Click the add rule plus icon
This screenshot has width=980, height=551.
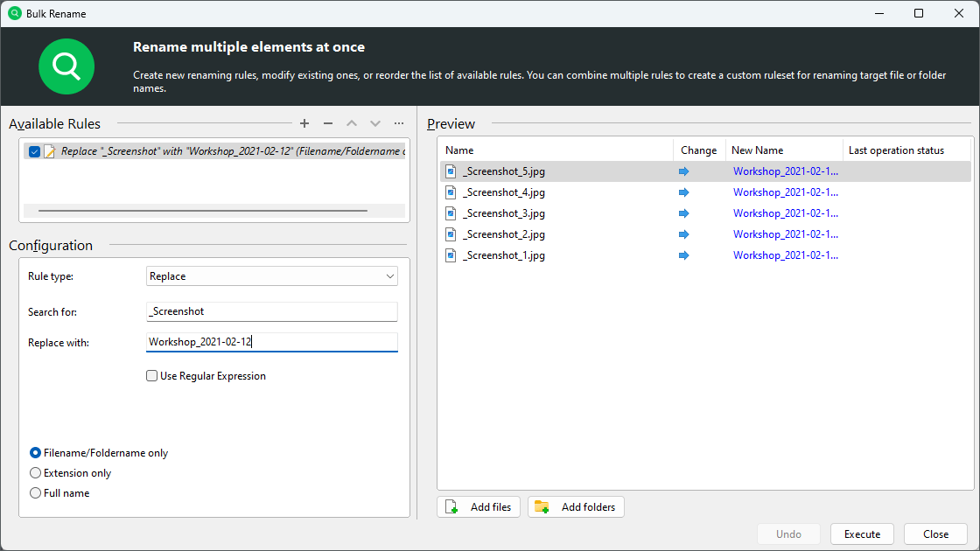(304, 124)
